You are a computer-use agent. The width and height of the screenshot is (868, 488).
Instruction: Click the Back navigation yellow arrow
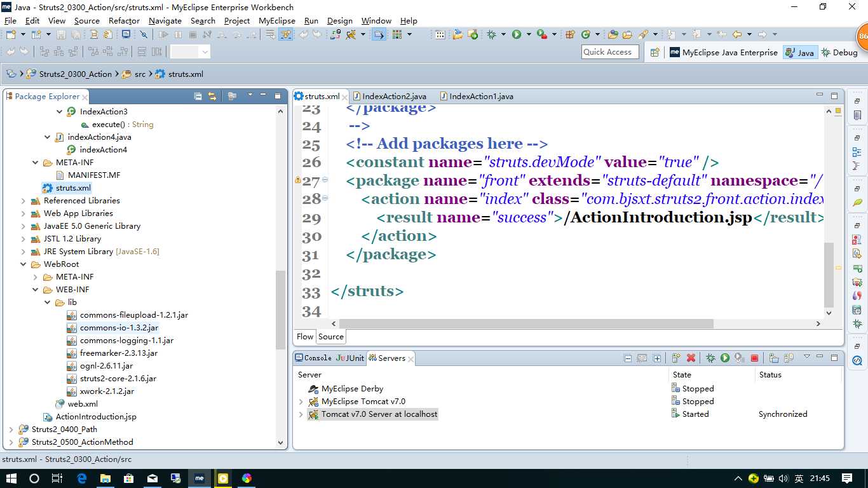point(737,34)
